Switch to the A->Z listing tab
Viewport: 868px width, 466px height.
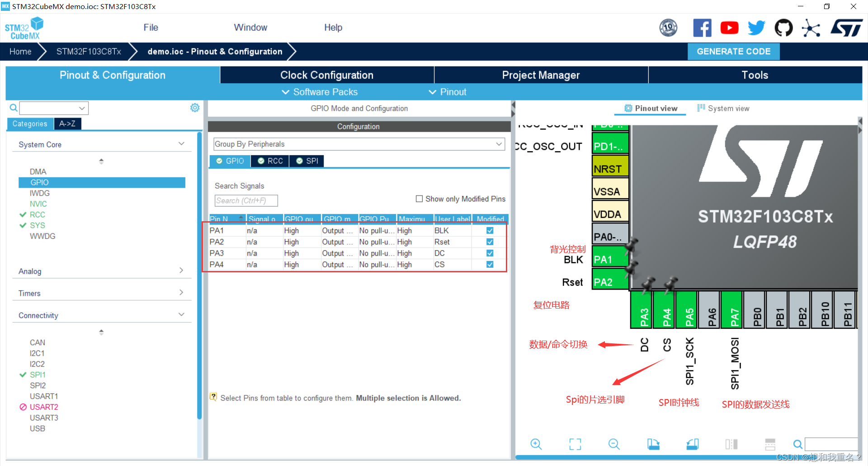(x=67, y=124)
